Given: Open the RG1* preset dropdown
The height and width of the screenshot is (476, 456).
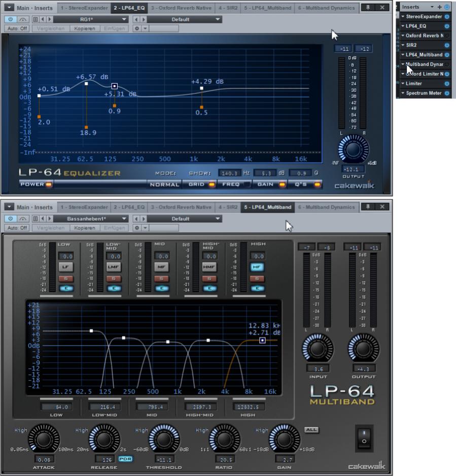Looking at the screenshot, I should click(91, 19).
